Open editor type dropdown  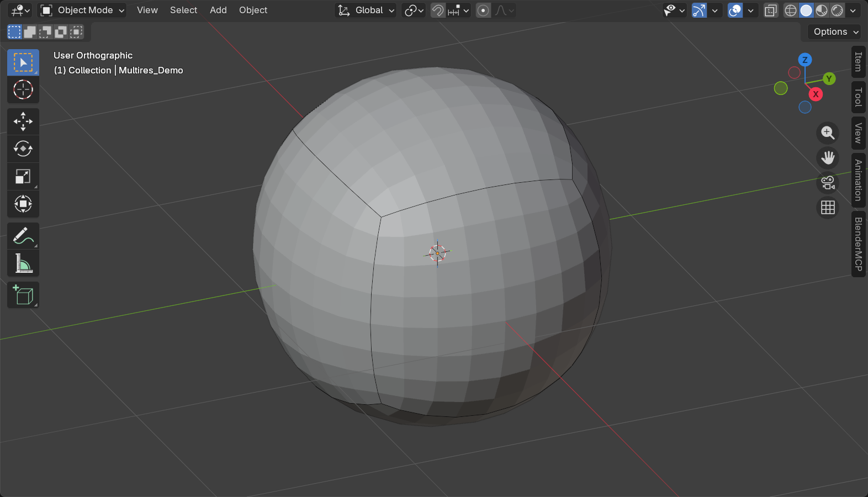coord(20,10)
